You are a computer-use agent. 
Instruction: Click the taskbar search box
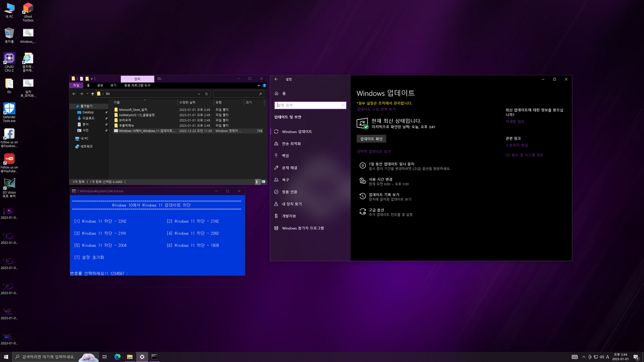(55, 357)
